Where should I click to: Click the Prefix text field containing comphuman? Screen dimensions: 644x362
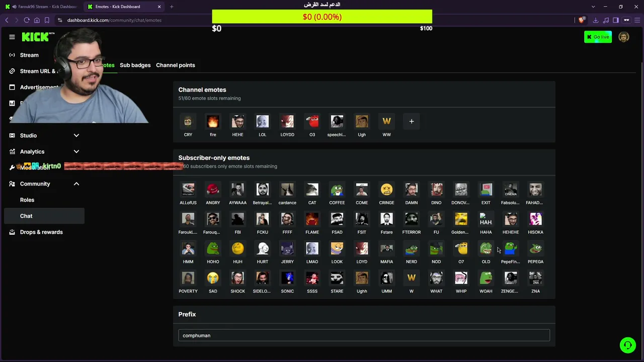[364, 335]
